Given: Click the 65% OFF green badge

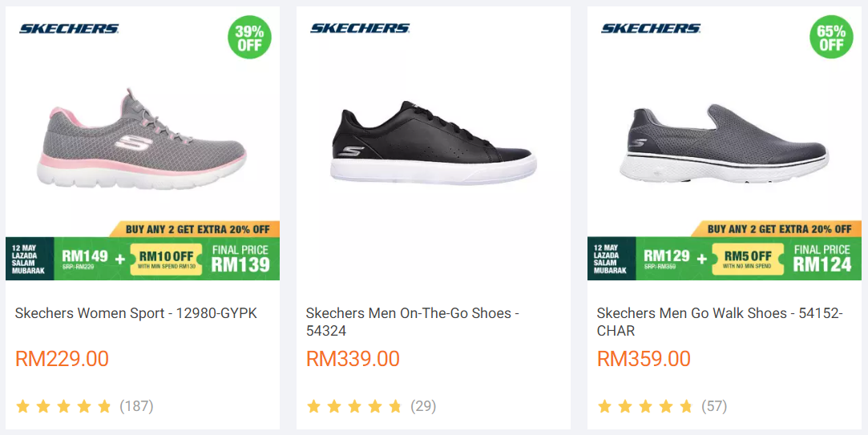Looking at the screenshot, I should click(831, 38).
